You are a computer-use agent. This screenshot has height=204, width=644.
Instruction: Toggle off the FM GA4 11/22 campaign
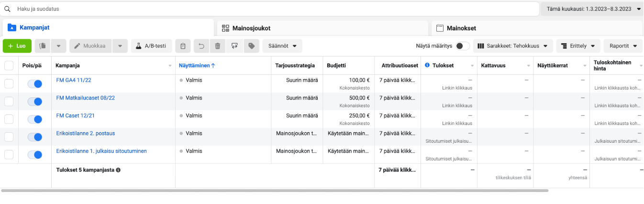[x=35, y=84]
